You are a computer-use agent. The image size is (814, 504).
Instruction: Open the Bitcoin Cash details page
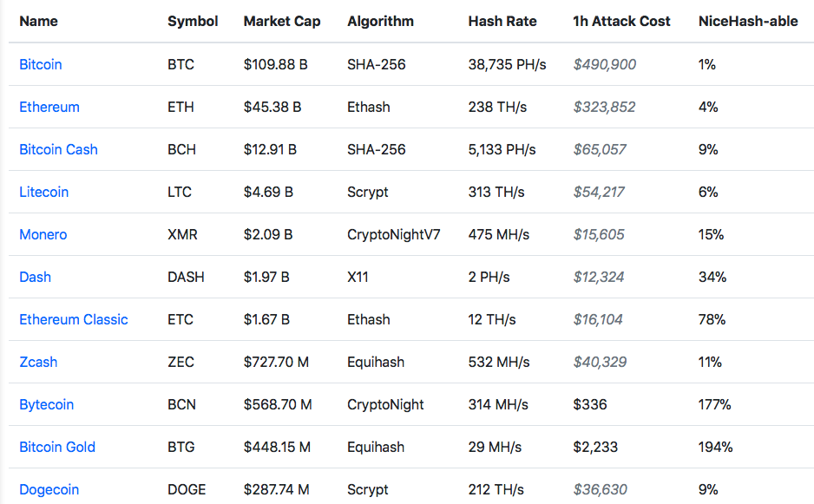tap(58, 149)
